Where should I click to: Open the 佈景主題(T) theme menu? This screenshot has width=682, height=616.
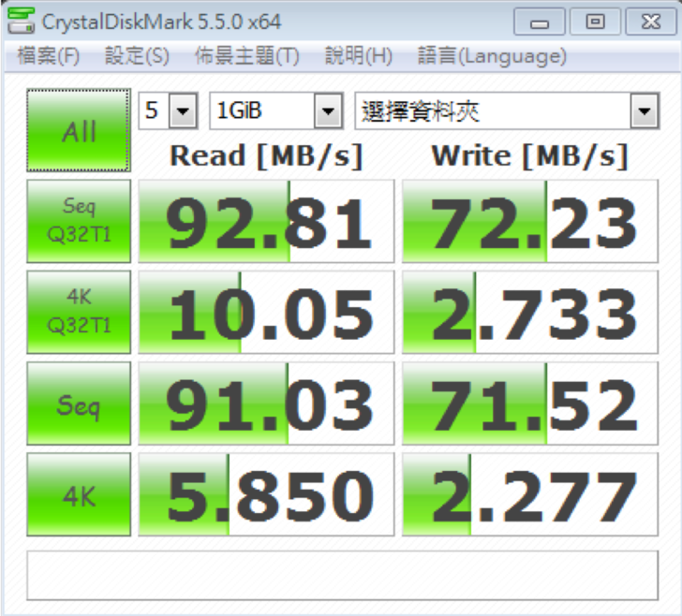point(246,56)
